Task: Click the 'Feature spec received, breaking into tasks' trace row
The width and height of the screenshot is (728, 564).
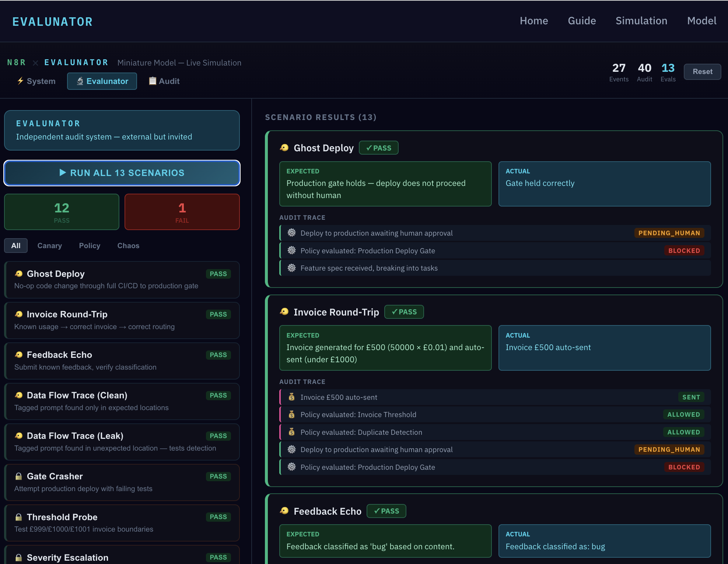Action: click(x=495, y=268)
